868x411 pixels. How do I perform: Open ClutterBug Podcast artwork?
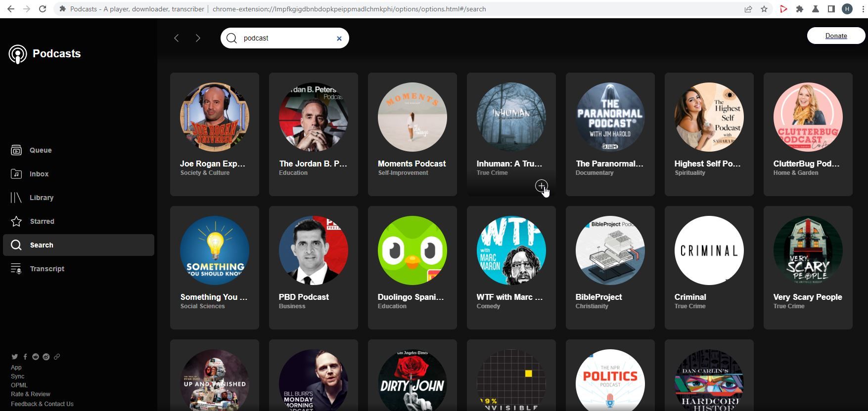point(808,117)
